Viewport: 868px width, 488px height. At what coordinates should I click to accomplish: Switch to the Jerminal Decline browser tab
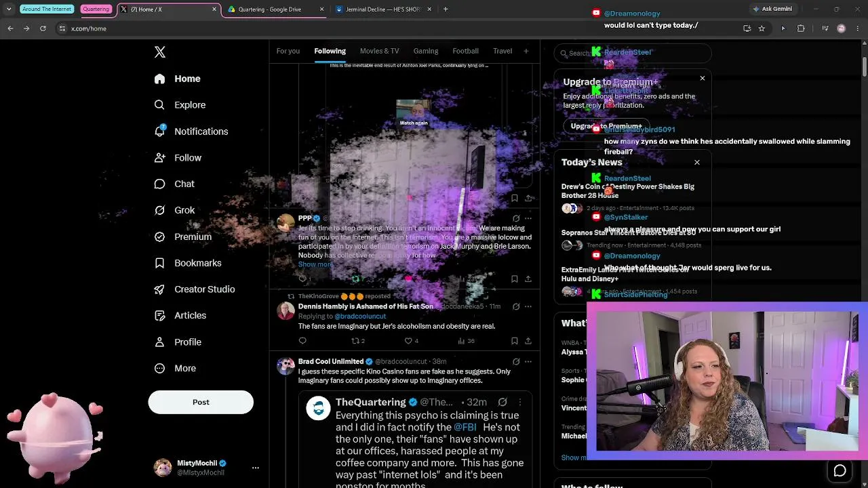383,9
